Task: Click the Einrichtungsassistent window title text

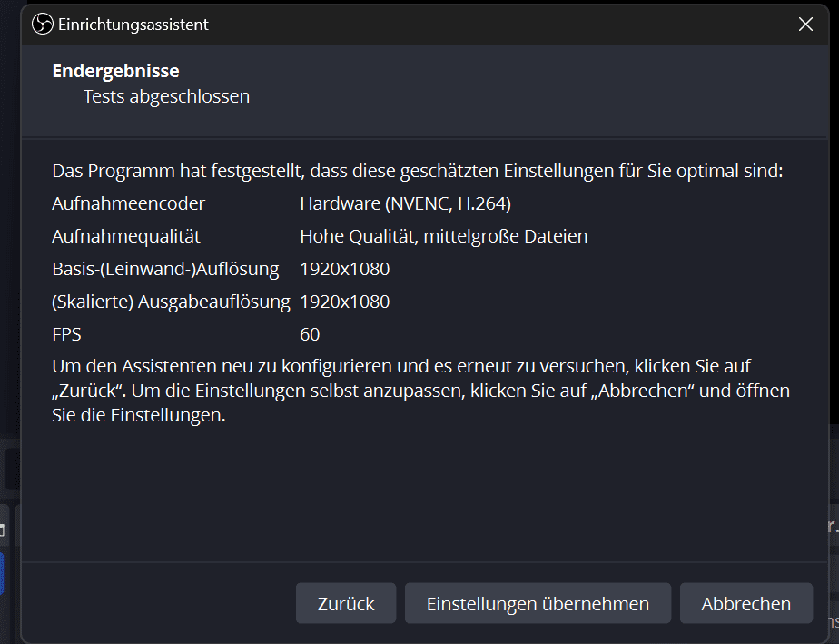Action: click(133, 25)
